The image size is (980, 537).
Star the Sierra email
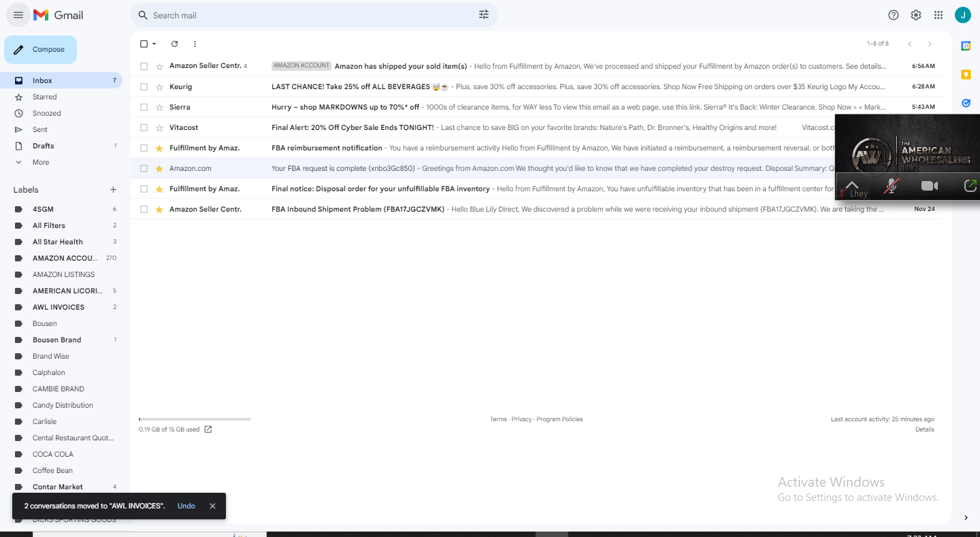tap(159, 108)
